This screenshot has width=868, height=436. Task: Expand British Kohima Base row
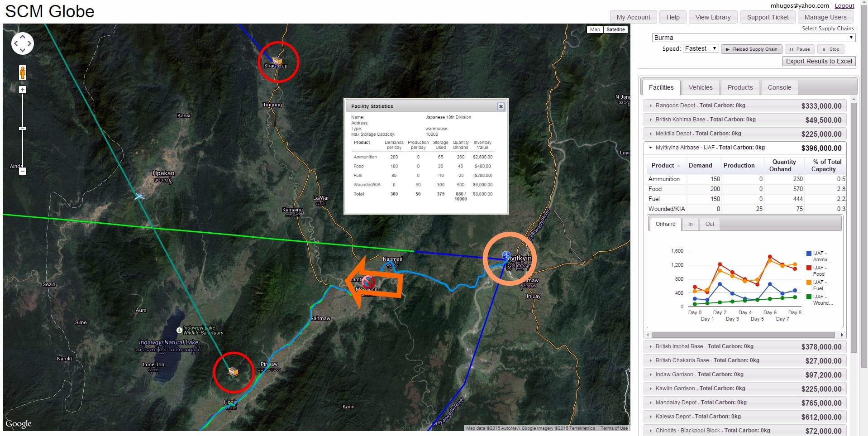pyautogui.click(x=745, y=120)
